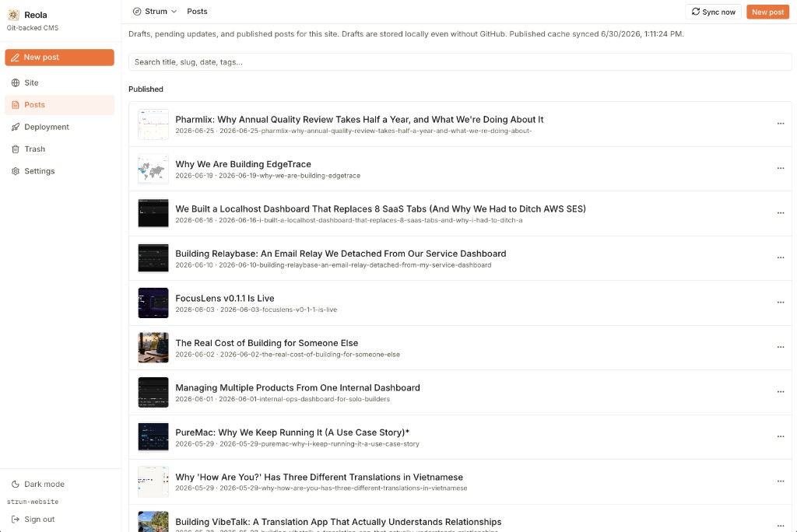Viewport: 797px width, 532px height.
Task: Open more options for EdgeTrace post
Action: (x=780, y=168)
